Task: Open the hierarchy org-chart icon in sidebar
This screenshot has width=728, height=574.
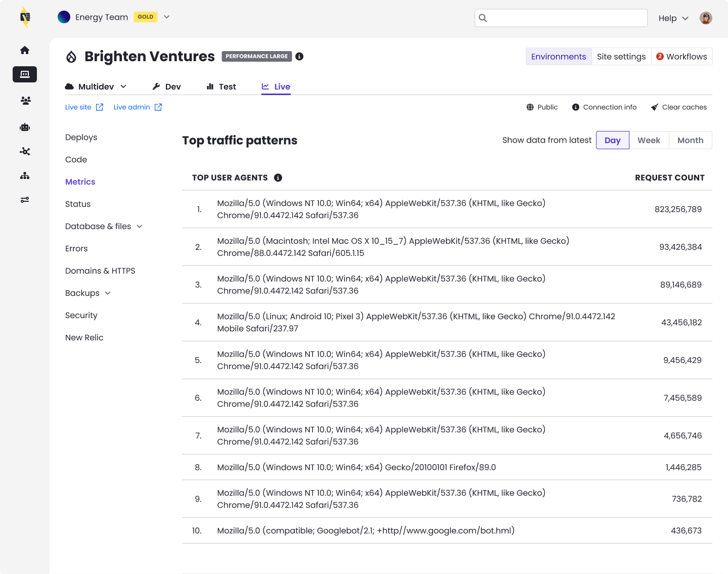Action: (25, 175)
